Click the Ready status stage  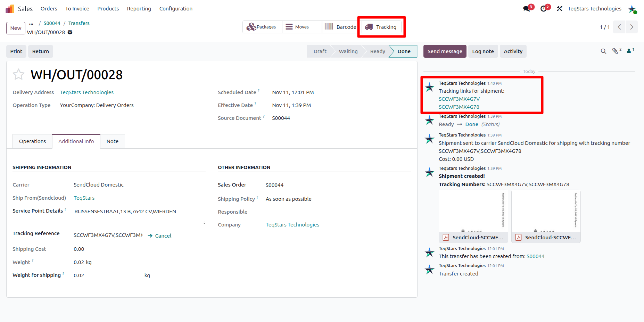tap(377, 51)
